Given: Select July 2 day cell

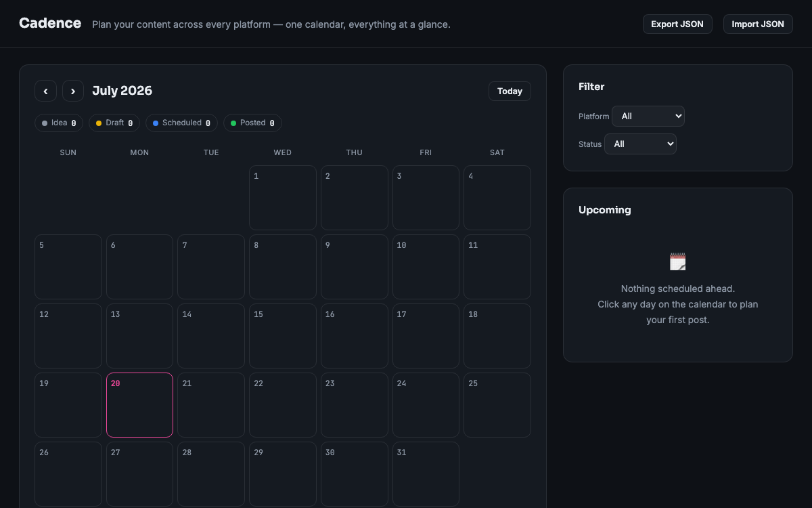Looking at the screenshot, I should [x=355, y=198].
